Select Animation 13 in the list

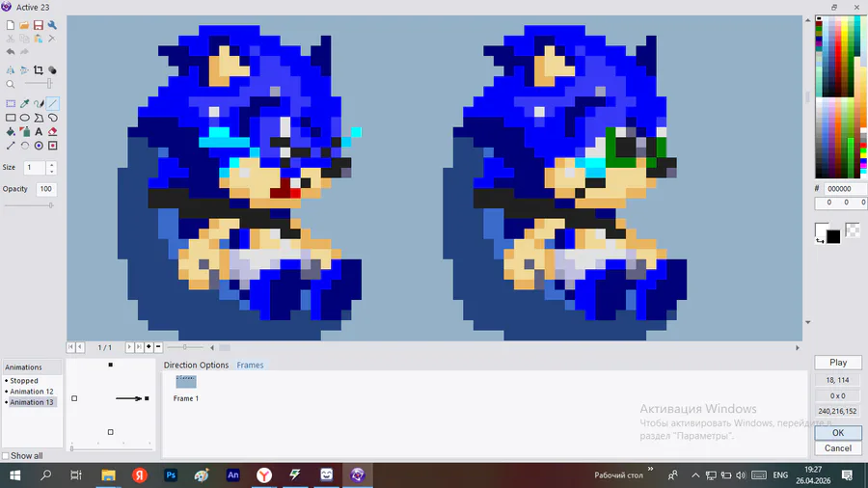[32, 402]
